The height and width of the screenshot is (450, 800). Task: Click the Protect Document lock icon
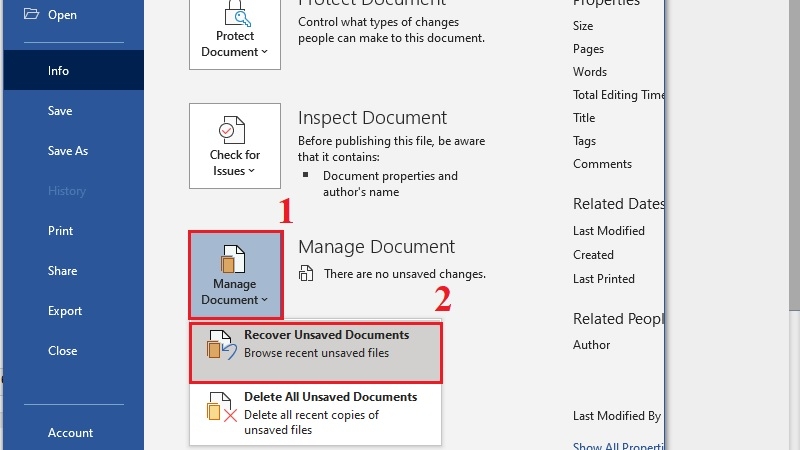tap(237, 14)
